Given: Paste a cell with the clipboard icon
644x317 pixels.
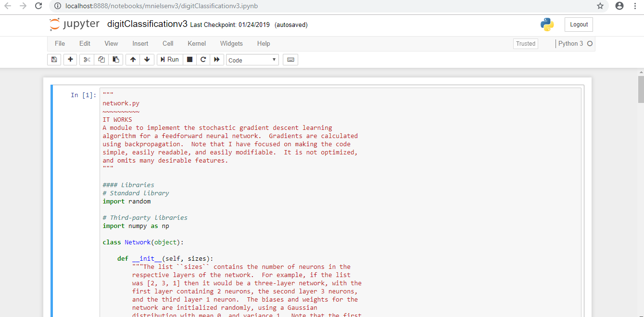Looking at the screenshot, I should pos(115,59).
